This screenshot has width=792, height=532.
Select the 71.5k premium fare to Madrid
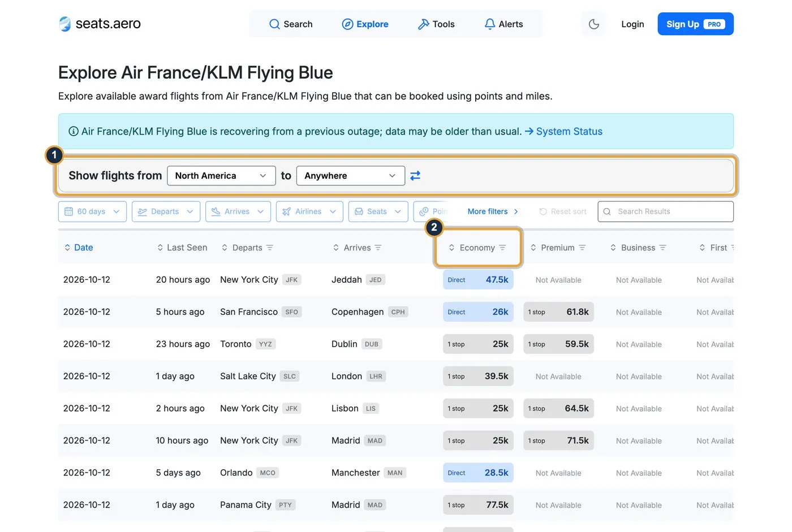[x=558, y=441]
